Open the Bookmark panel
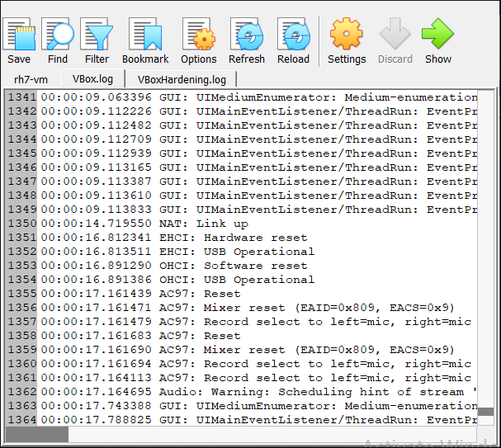Image resolution: width=501 pixels, height=448 pixels. click(x=145, y=41)
